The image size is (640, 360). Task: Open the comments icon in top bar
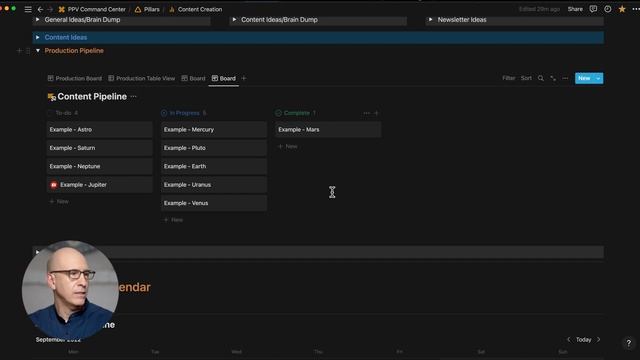[x=593, y=9]
